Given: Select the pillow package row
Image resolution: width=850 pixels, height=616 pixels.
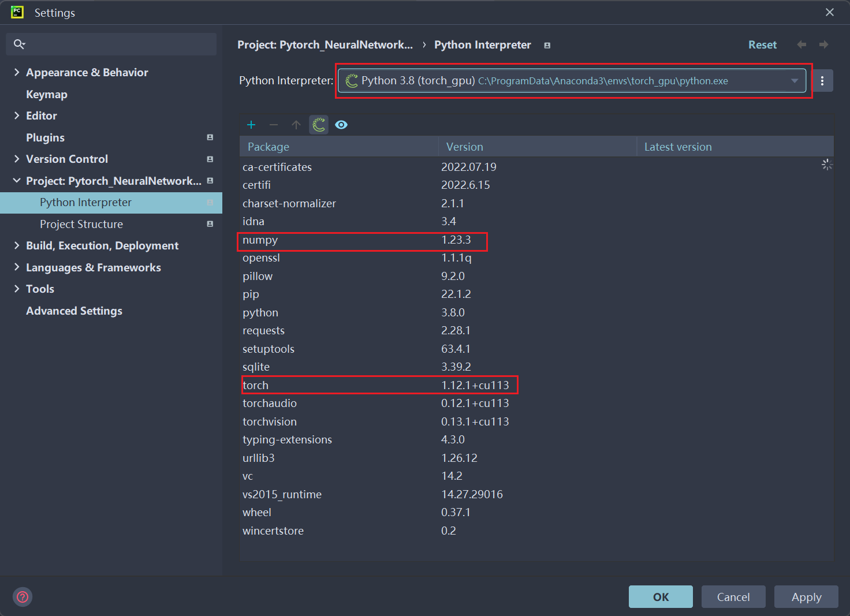Looking at the screenshot, I should pos(536,276).
